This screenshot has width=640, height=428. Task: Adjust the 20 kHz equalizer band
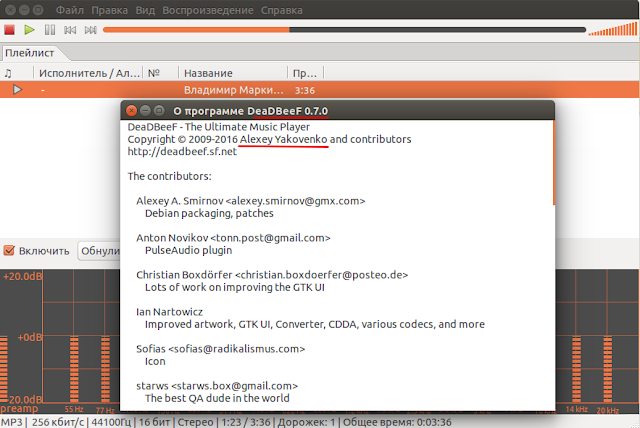pos(608,367)
